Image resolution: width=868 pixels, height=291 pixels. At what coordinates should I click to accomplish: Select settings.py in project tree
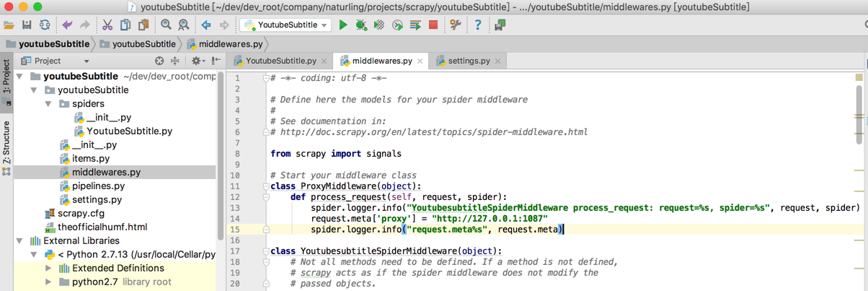pos(97,200)
